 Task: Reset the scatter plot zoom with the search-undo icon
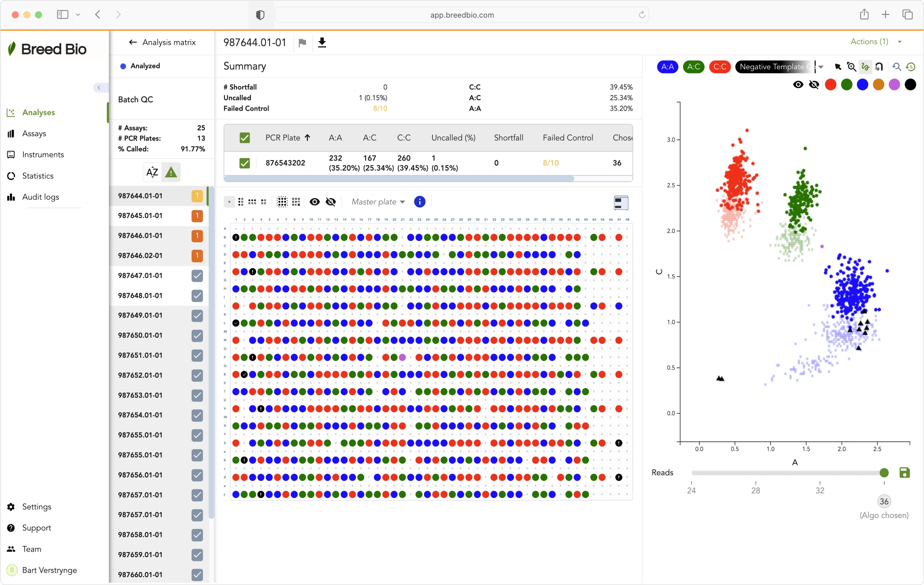(896, 67)
